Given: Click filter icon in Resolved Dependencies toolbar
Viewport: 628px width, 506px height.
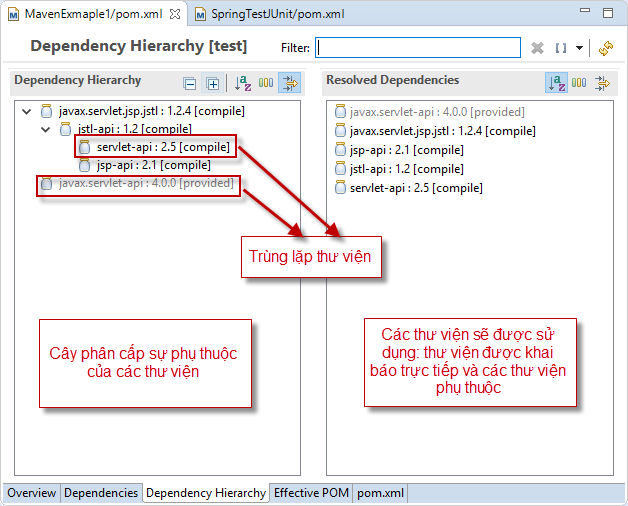Looking at the screenshot, I should [601, 83].
